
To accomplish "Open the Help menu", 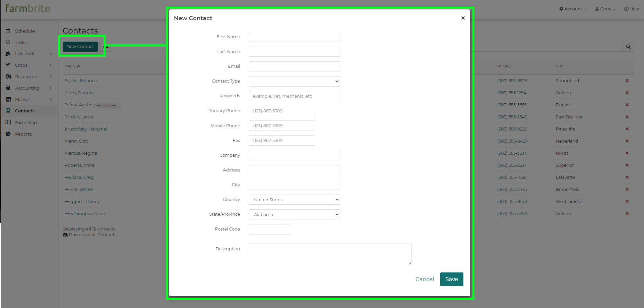I will click(x=632, y=9).
